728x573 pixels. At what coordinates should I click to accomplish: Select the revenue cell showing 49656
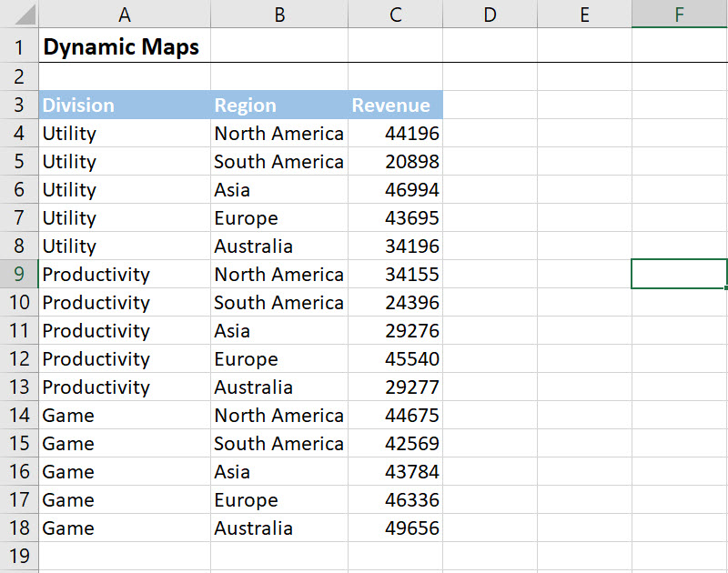coord(411,528)
